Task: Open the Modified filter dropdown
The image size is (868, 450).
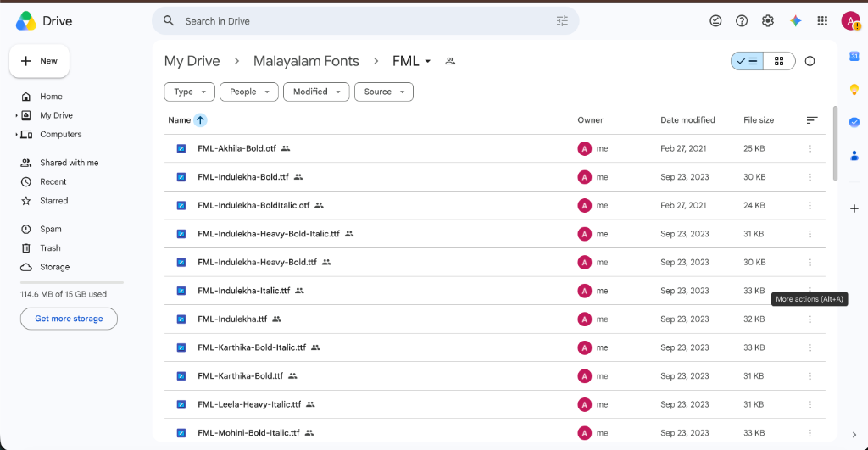Action: tap(316, 92)
